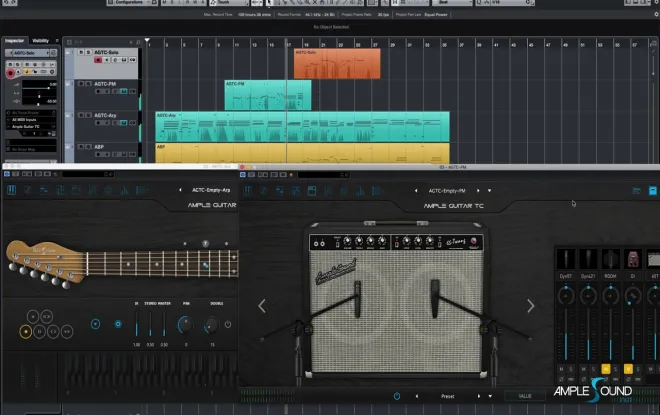This screenshot has height=415, width=660.
Task: Click the cyan highlighted icon at the plugin's top right
Action: (653, 191)
